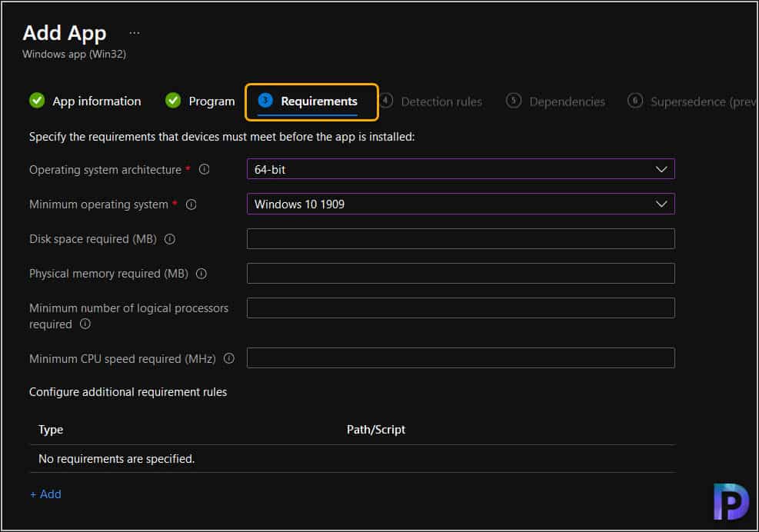Open the ellipsis menu beside Add App
Screen dimensions: 759x532
[135, 33]
